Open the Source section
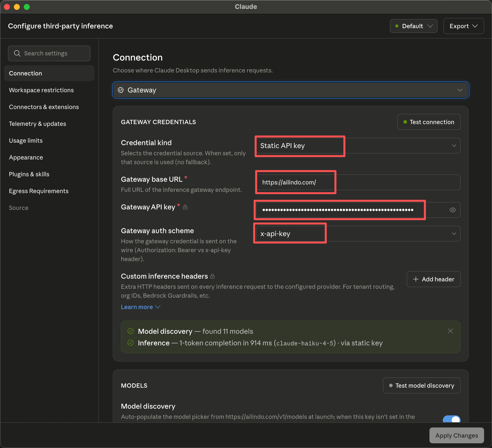The height and width of the screenshot is (448, 492). (x=49, y=208)
